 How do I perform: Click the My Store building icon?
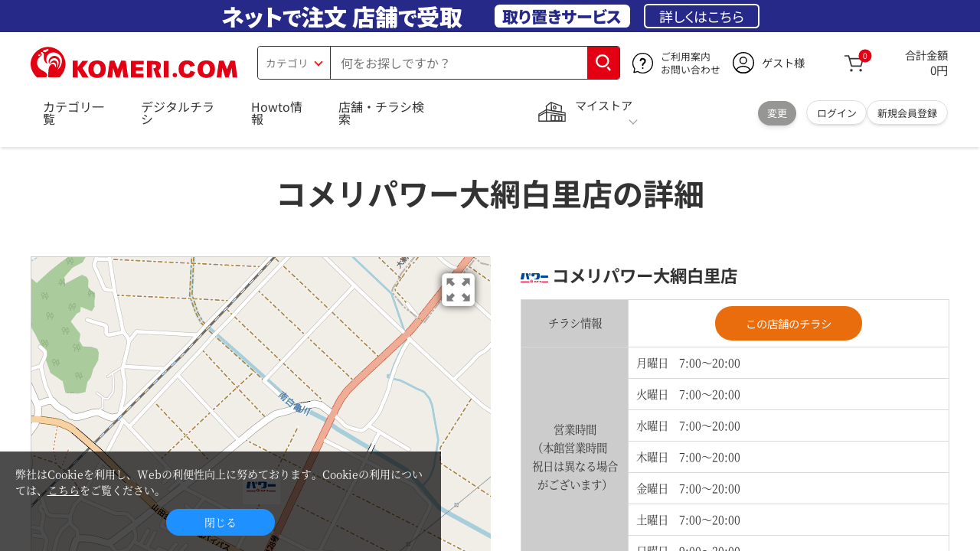551,112
